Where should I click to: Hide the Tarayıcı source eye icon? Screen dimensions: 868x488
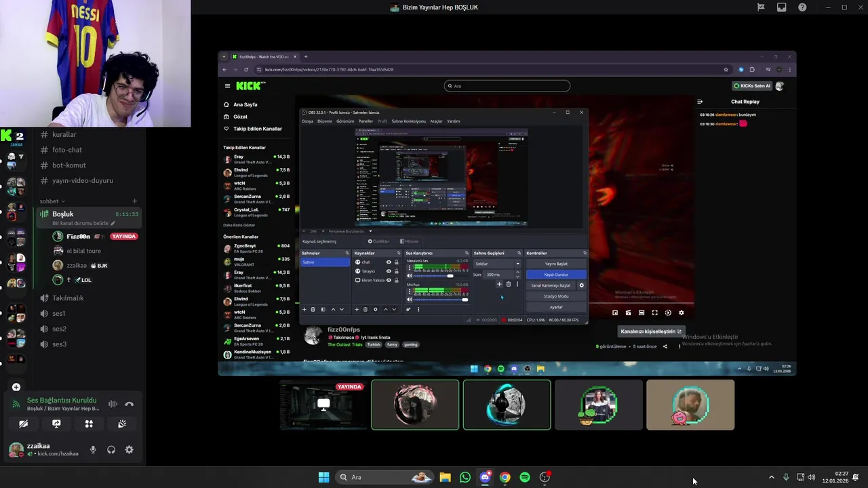[389, 270]
